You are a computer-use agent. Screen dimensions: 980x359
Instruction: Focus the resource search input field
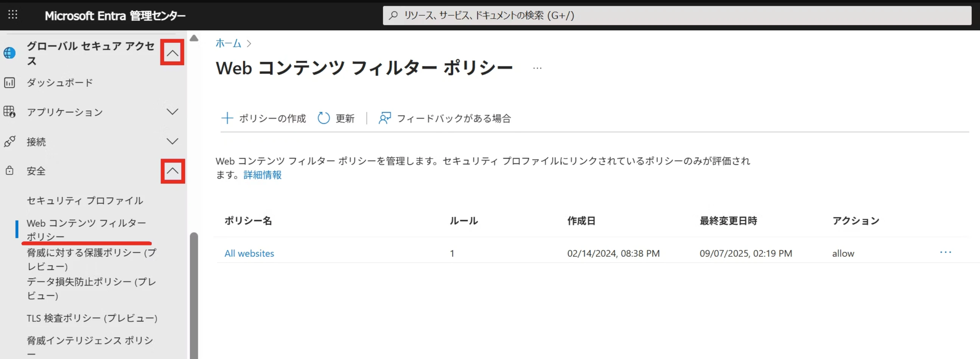coord(677,15)
